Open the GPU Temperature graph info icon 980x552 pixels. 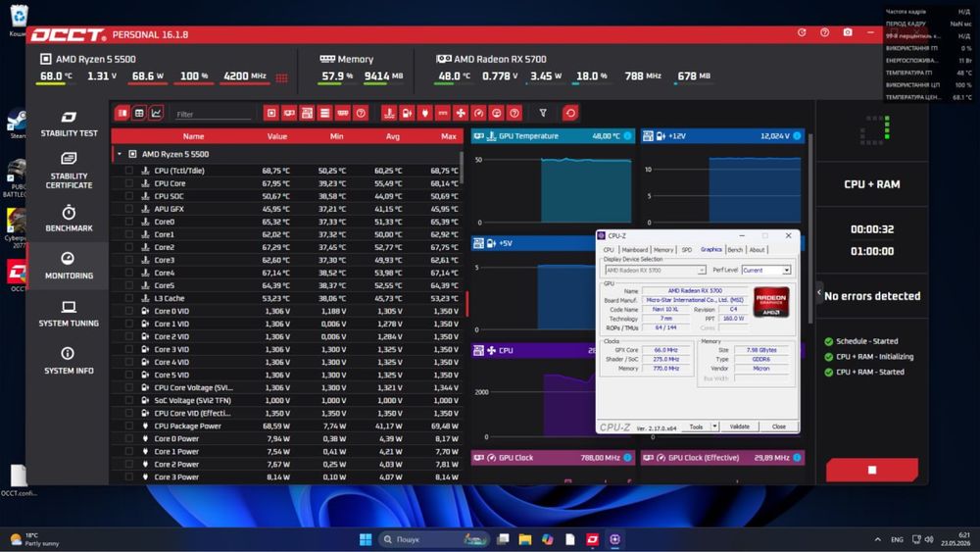click(x=627, y=135)
